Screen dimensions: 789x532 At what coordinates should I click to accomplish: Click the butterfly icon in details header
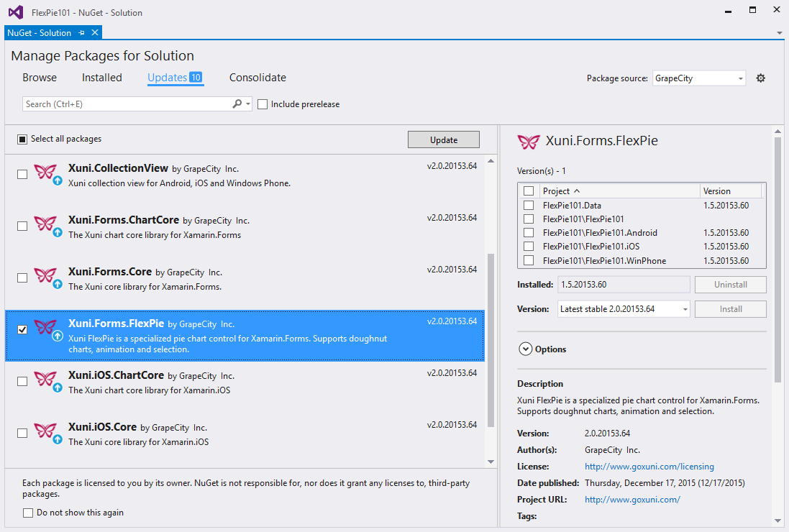coord(529,142)
